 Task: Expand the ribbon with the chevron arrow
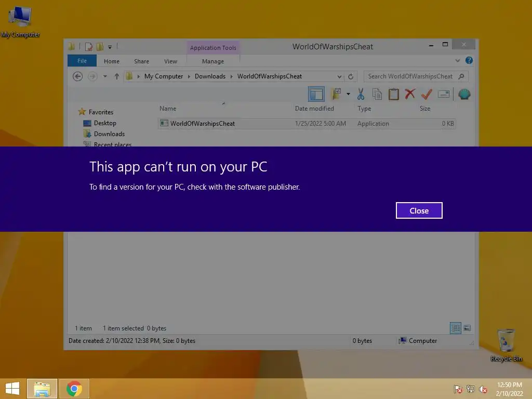point(457,60)
